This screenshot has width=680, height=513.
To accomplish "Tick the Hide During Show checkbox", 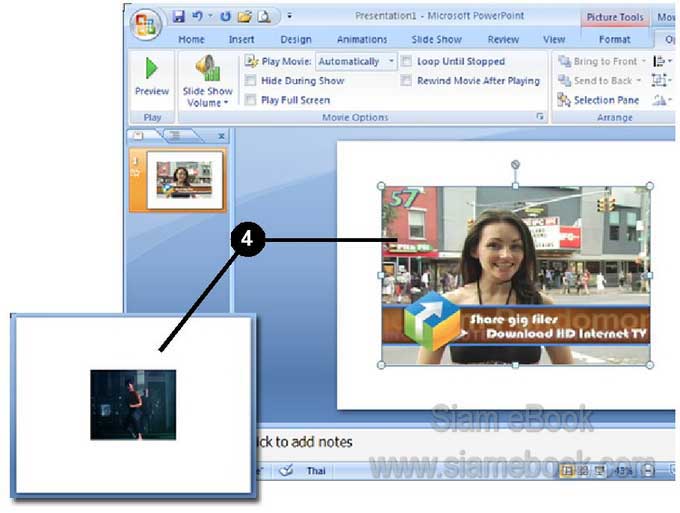I will point(250,81).
